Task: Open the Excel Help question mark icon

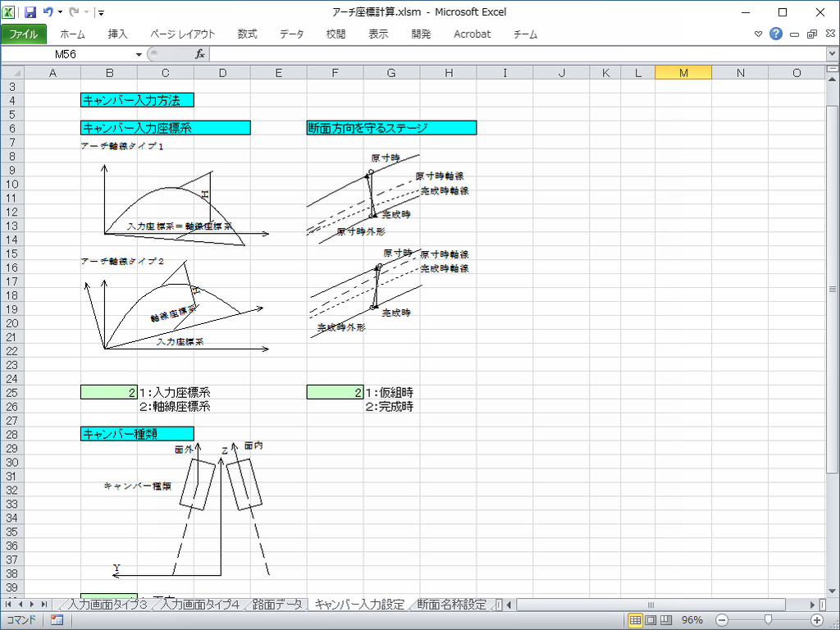Action: [776, 34]
